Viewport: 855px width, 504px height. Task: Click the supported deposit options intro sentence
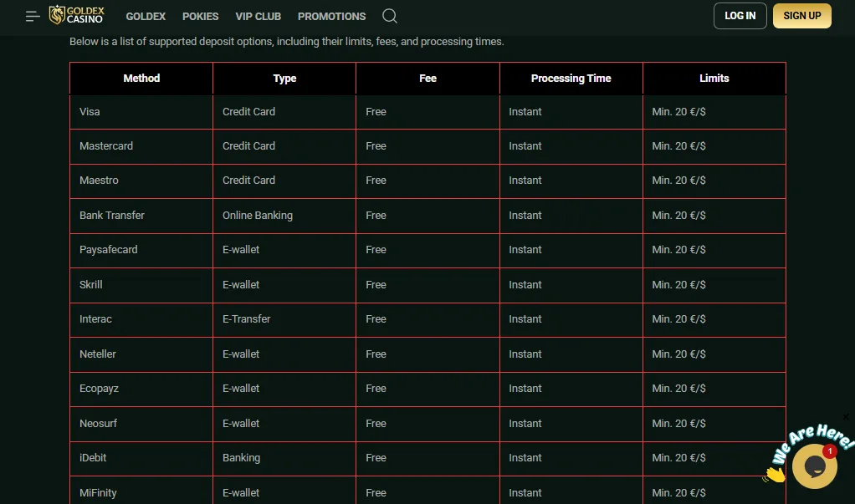point(287,42)
